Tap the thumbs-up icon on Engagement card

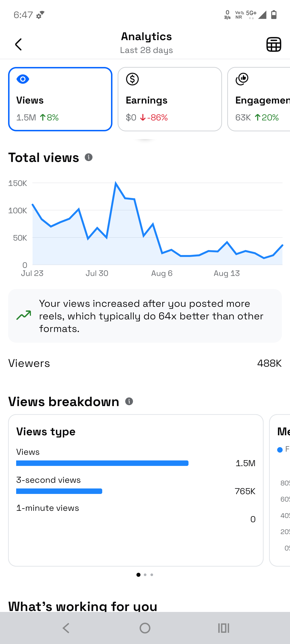[x=242, y=79]
